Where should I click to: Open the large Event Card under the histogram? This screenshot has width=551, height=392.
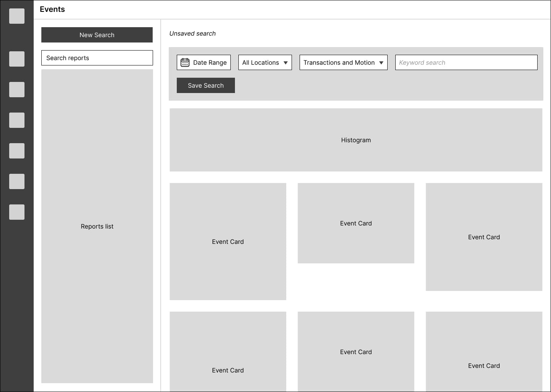coord(228,242)
